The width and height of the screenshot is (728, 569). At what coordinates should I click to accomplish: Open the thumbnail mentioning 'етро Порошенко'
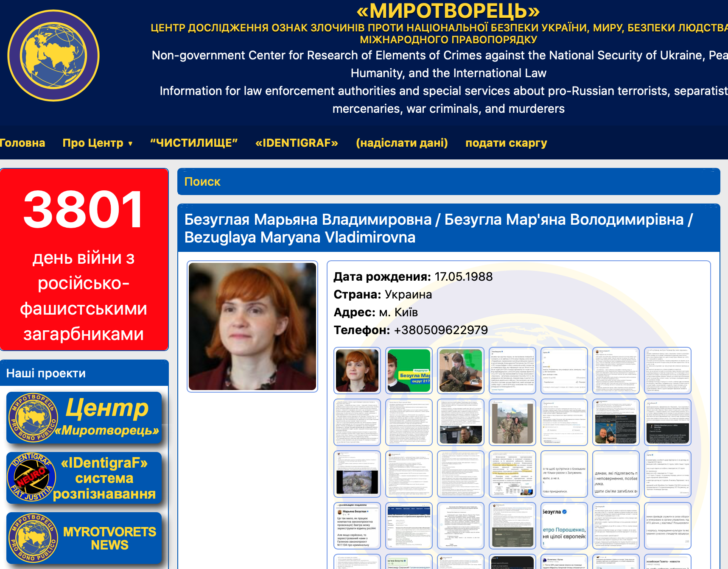point(564,526)
